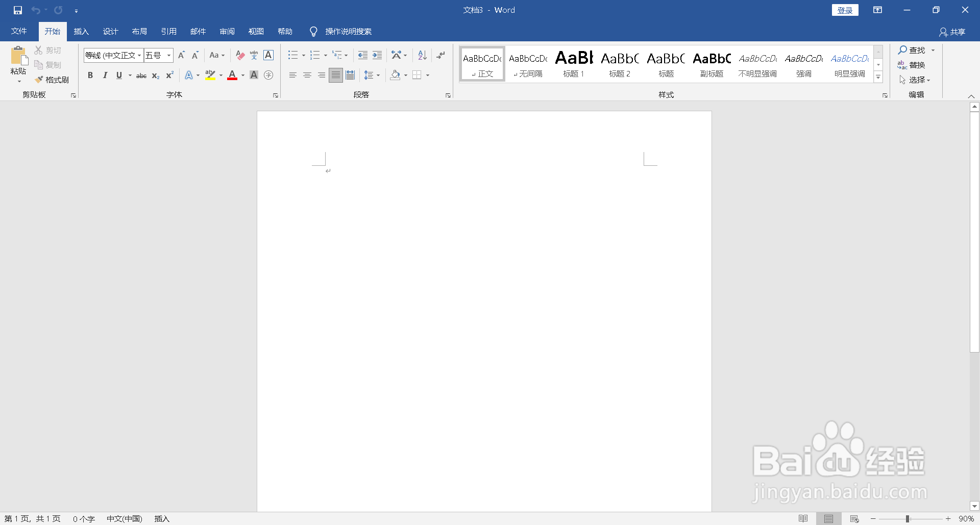Screen dimensions: 980x525
Task: Switch to the Layout (布局) tab
Action: tap(139, 32)
